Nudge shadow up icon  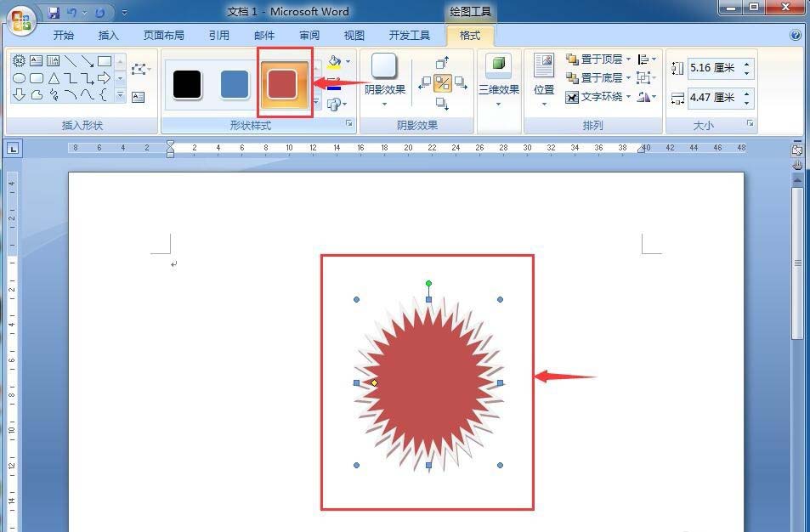click(x=442, y=63)
